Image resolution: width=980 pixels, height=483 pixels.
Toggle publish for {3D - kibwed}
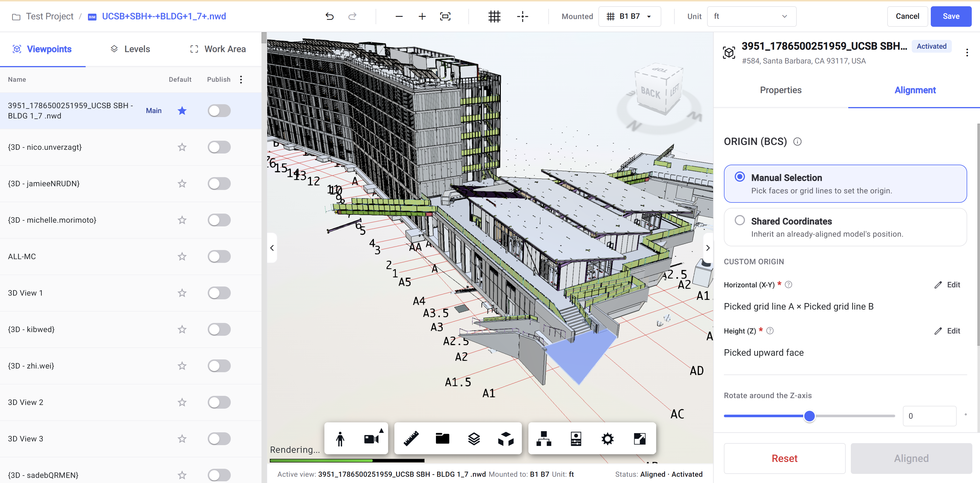(219, 329)
